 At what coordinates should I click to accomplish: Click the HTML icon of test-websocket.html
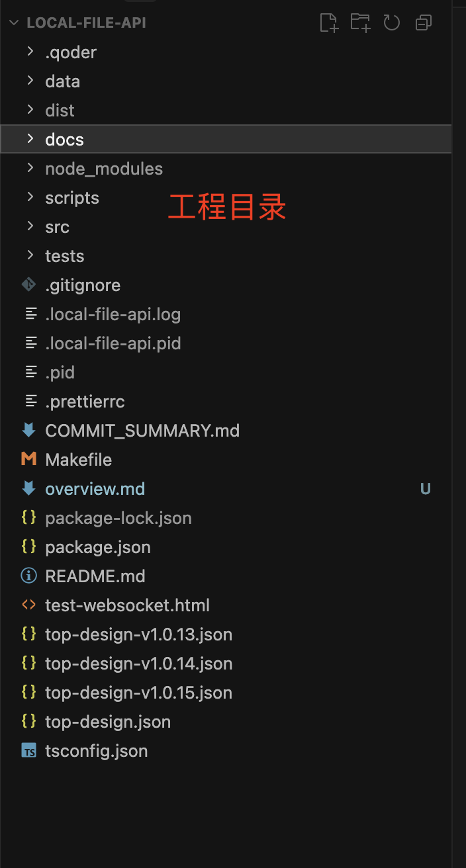point(28,605)
